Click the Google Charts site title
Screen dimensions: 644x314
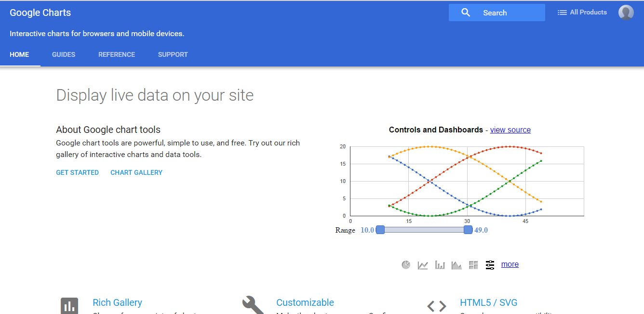click(40, 13)
